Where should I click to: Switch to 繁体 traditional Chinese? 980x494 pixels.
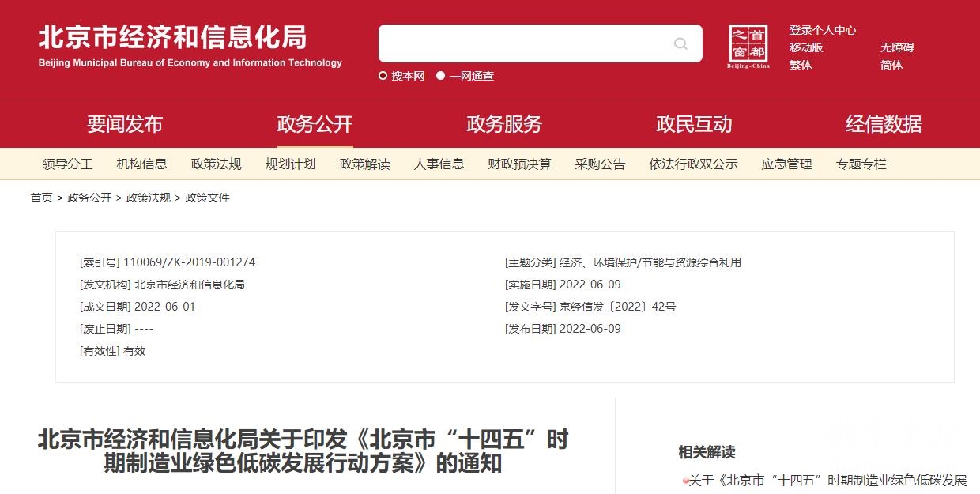click(801, 65)
